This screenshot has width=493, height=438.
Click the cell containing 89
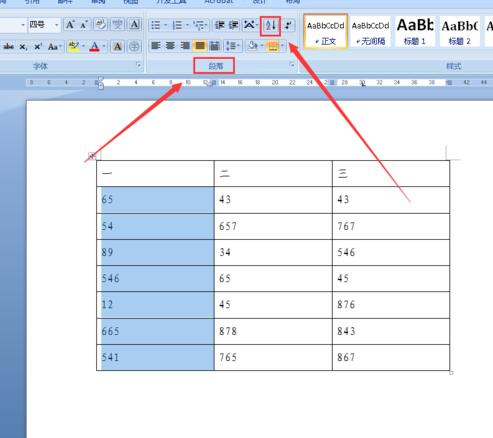pyautogui.click(x=155, y=252)
